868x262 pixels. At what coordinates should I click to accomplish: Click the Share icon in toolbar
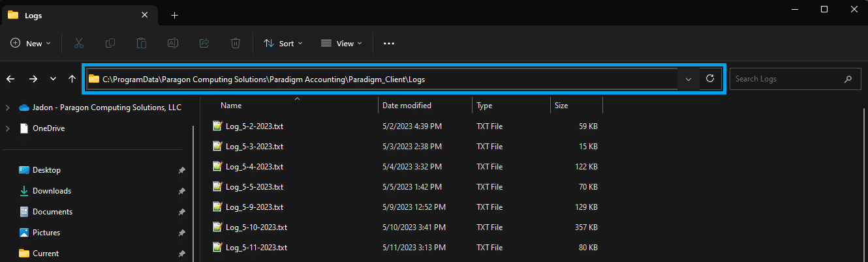point(204,43)
